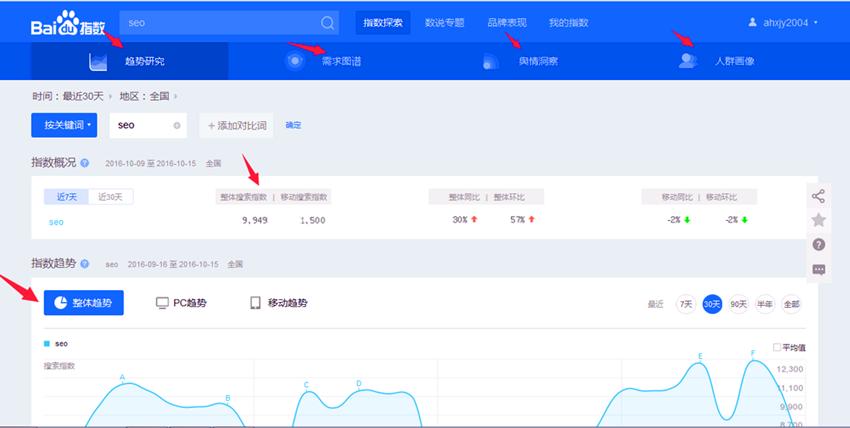This screenshot has height=428, width=850.
Task: Select the 7天 range option
Action: [686, 304]
